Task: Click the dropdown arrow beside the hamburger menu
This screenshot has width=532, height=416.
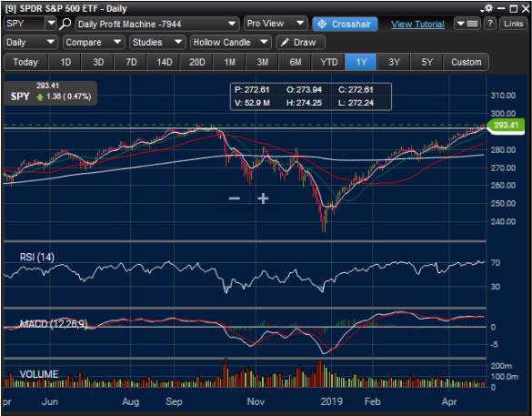Action: tap(461, 24)
